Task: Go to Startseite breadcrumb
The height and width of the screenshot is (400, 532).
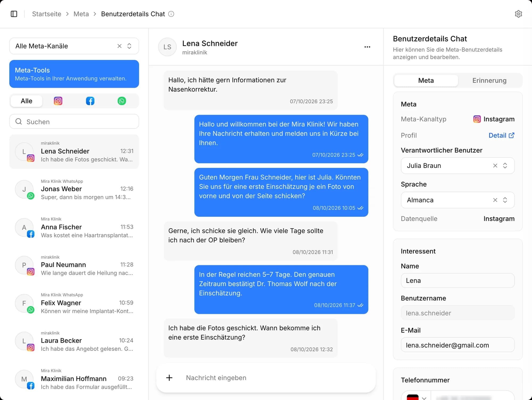Action: [x=47, y=14]
